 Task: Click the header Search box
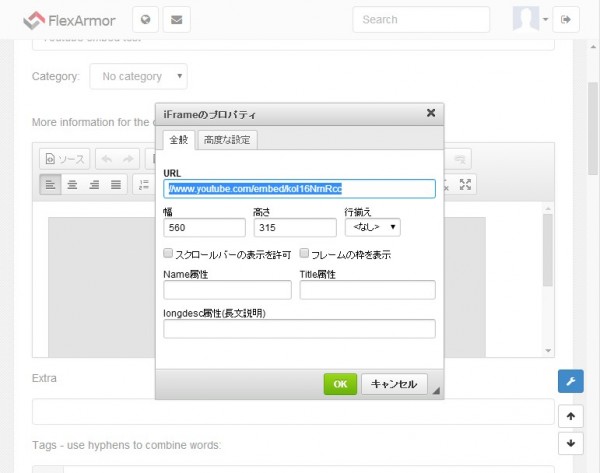click(420, 19)
